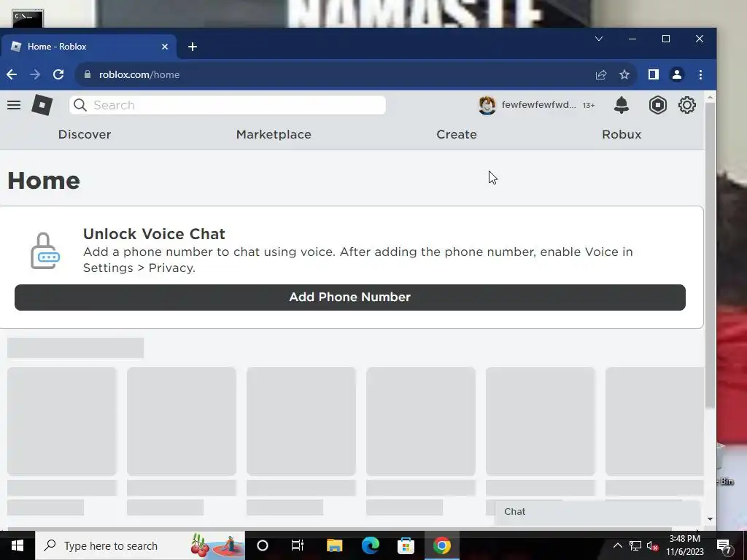Click the page vertical scrollbar thumb
The height and width of the screenshot is (560, 747).
[710, 254]
